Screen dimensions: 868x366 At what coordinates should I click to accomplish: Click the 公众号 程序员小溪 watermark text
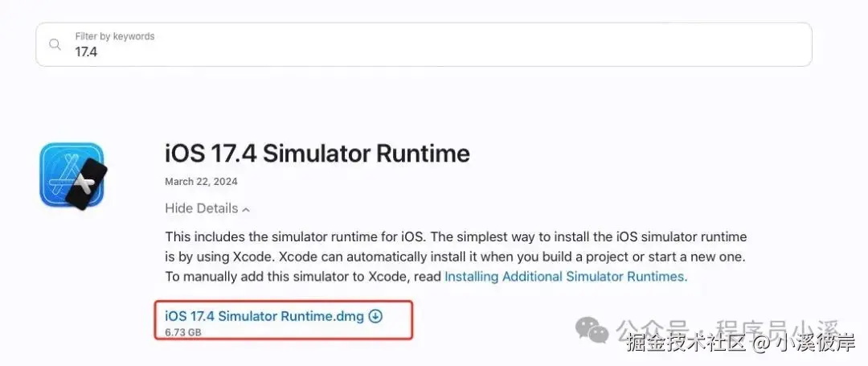pos(727,328)
